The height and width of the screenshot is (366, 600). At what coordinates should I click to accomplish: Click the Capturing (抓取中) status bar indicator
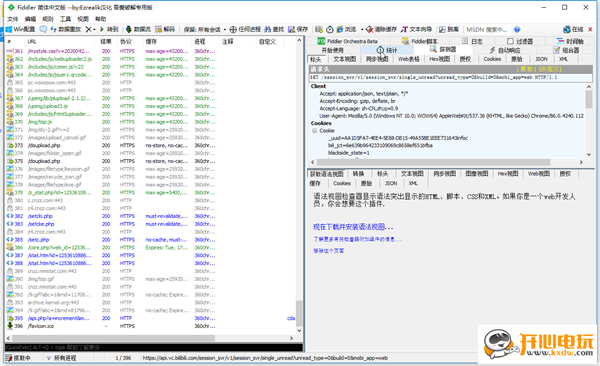(x=18, y=358)
